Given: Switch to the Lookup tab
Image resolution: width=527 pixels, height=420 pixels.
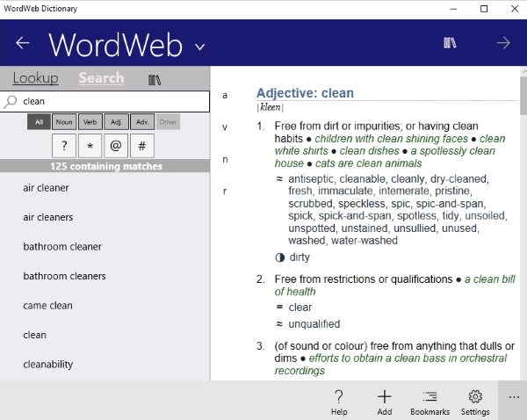Looking at the screenshot, I should [x=35, y=78].
